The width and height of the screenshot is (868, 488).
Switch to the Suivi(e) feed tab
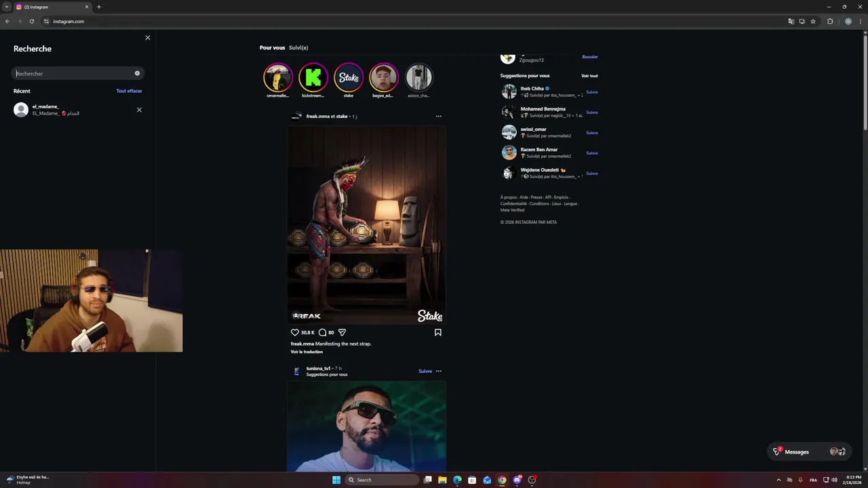pos(298,47)
